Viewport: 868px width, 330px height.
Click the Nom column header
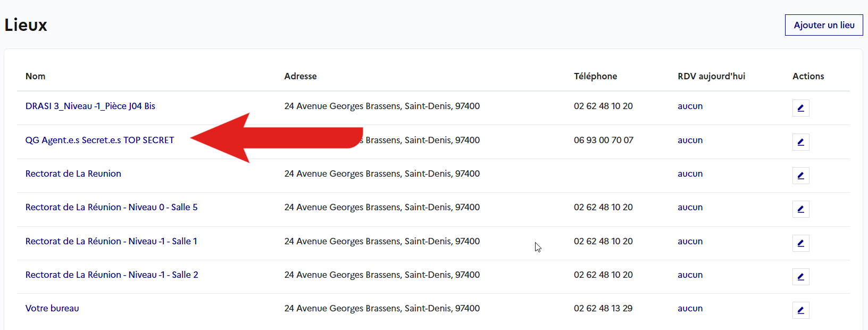tap(36, 76)
